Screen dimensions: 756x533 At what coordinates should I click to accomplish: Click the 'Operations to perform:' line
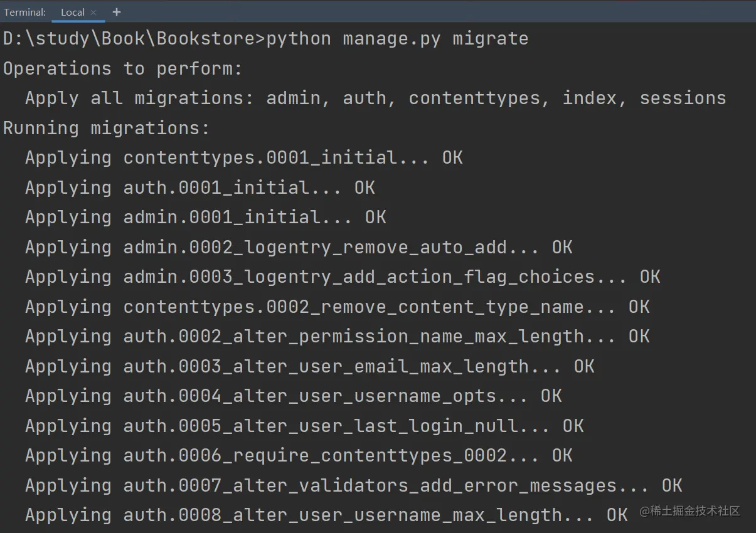coord(123,68)
